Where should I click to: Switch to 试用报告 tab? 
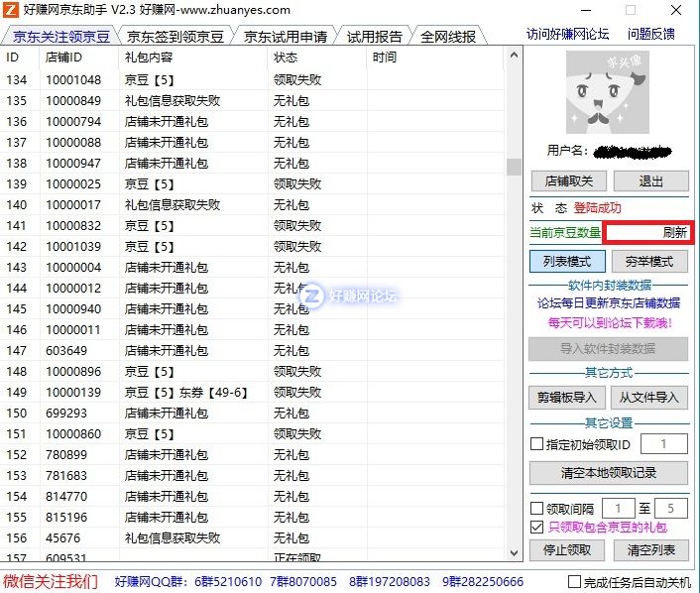[374, 36]
